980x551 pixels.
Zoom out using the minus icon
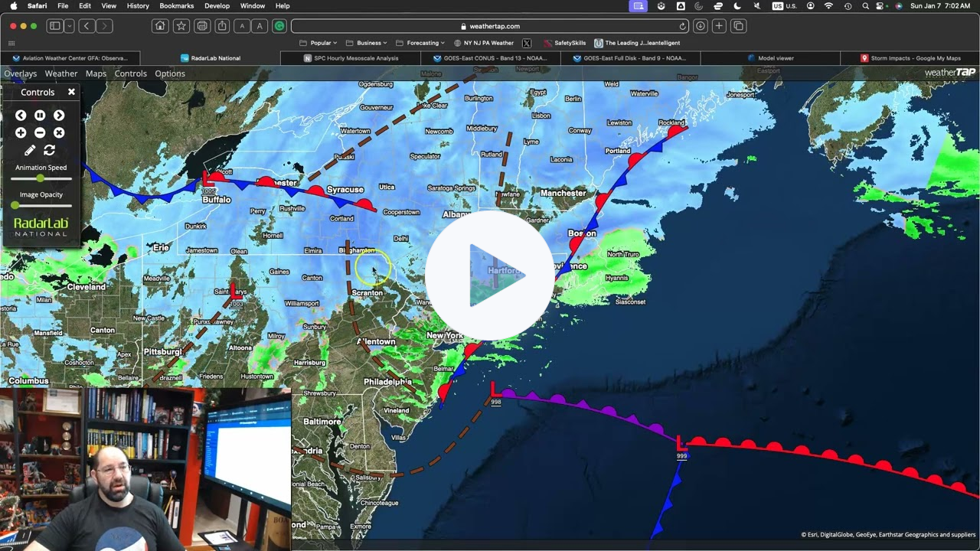coord(40,132)
